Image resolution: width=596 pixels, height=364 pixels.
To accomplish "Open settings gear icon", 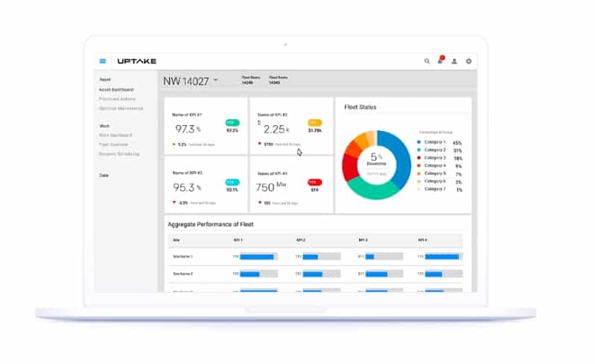I will coord(469,61).
